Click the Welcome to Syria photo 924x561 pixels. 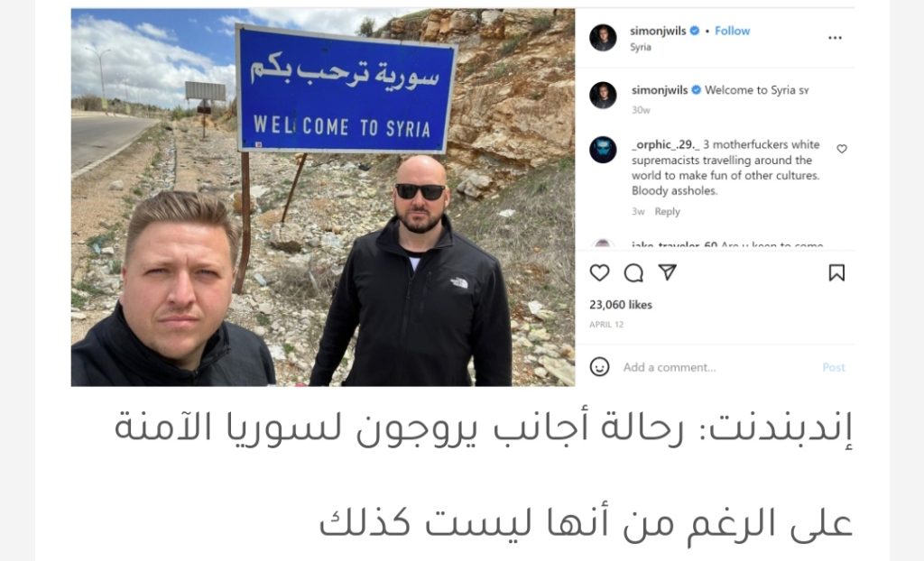pos(323,198)
